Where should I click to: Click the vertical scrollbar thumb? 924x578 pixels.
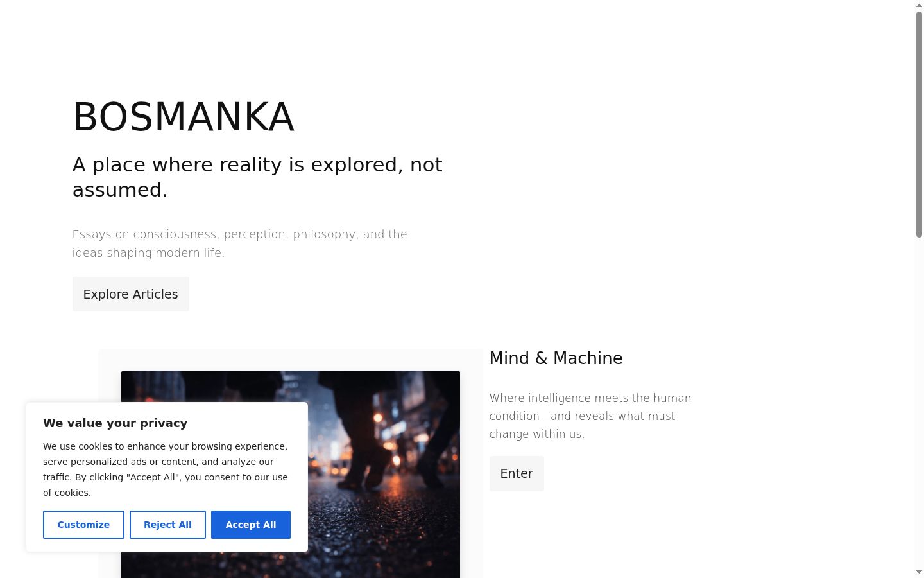[919, 125]
